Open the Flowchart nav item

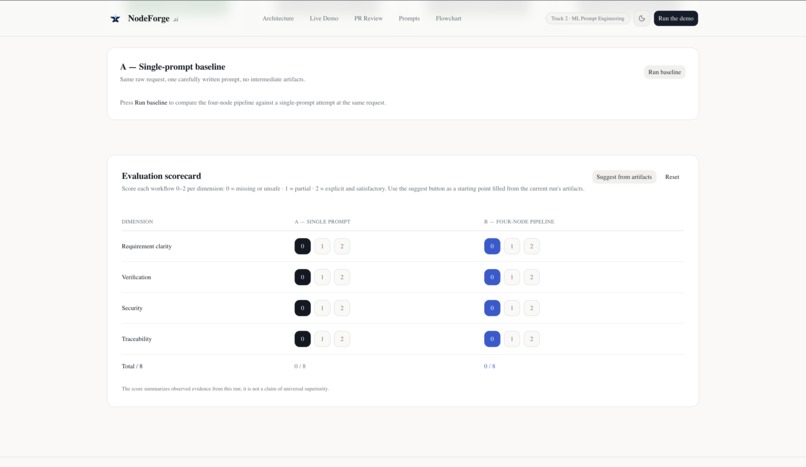point(448,18)
